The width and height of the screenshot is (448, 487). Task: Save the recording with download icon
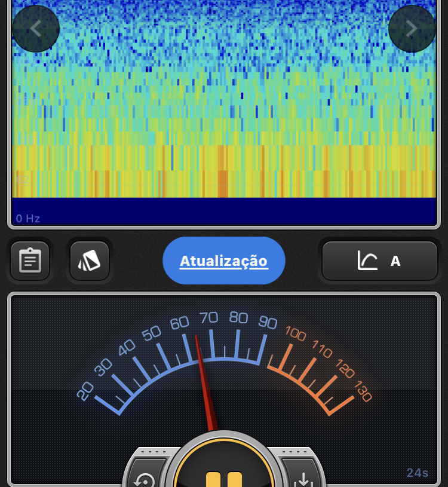pyautogui.click(x=303, y=478)
